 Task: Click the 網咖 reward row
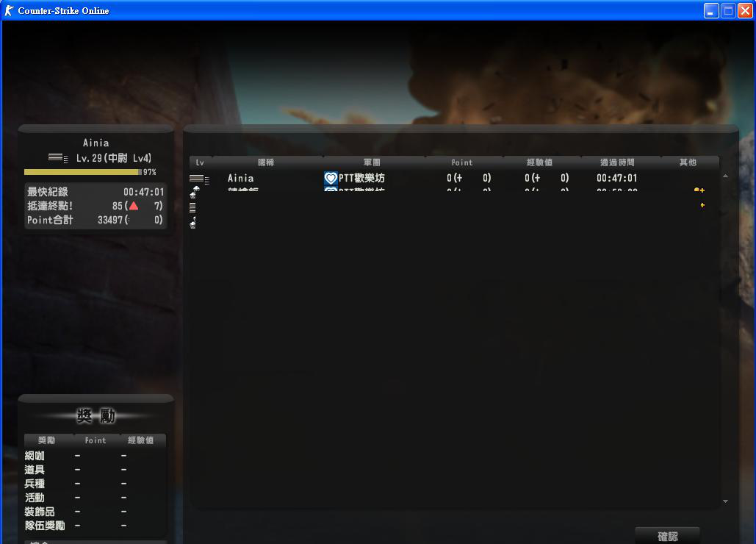pos(95,456)
